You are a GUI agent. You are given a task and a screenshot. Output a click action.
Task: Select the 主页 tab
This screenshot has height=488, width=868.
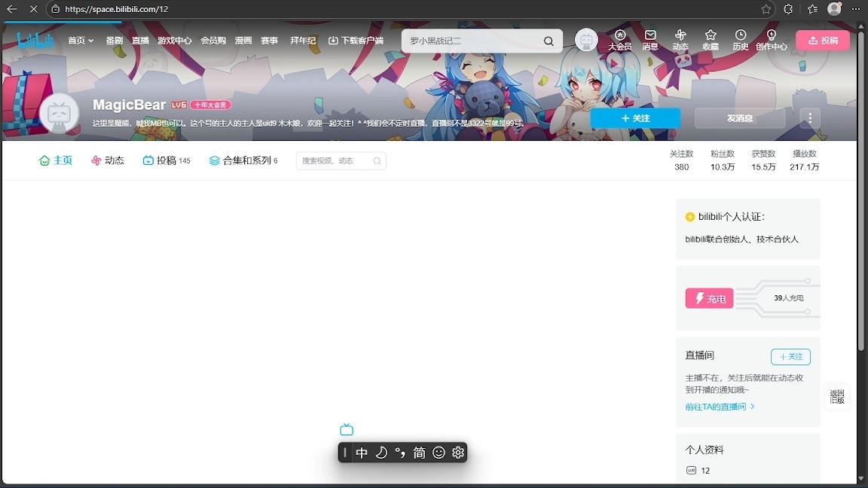point(56,160)
